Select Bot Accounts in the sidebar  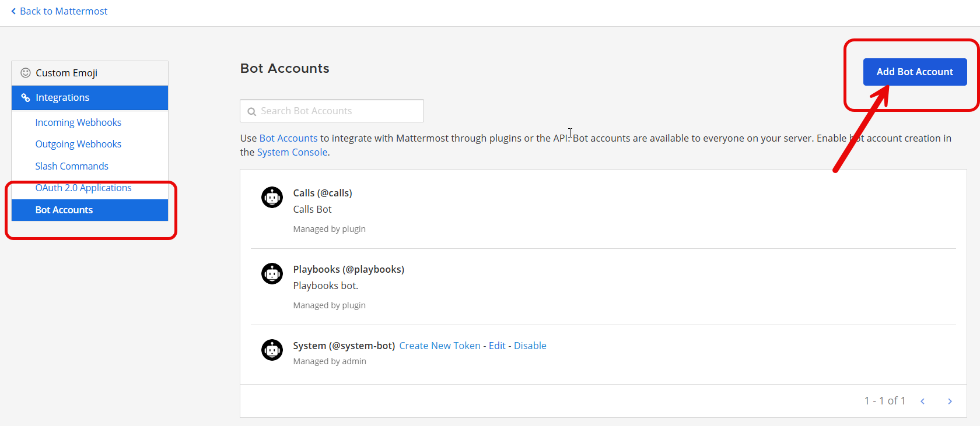click(64, 210)
